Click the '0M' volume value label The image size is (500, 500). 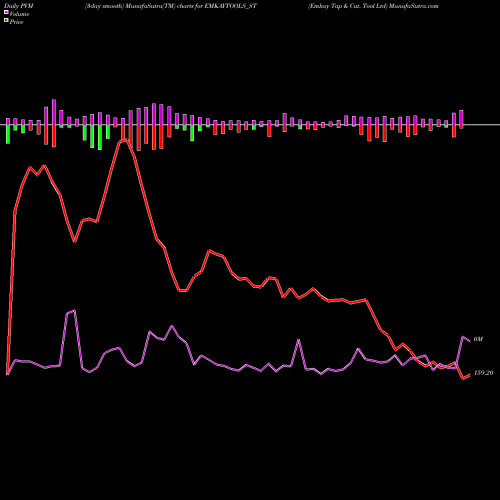point(478,339)
